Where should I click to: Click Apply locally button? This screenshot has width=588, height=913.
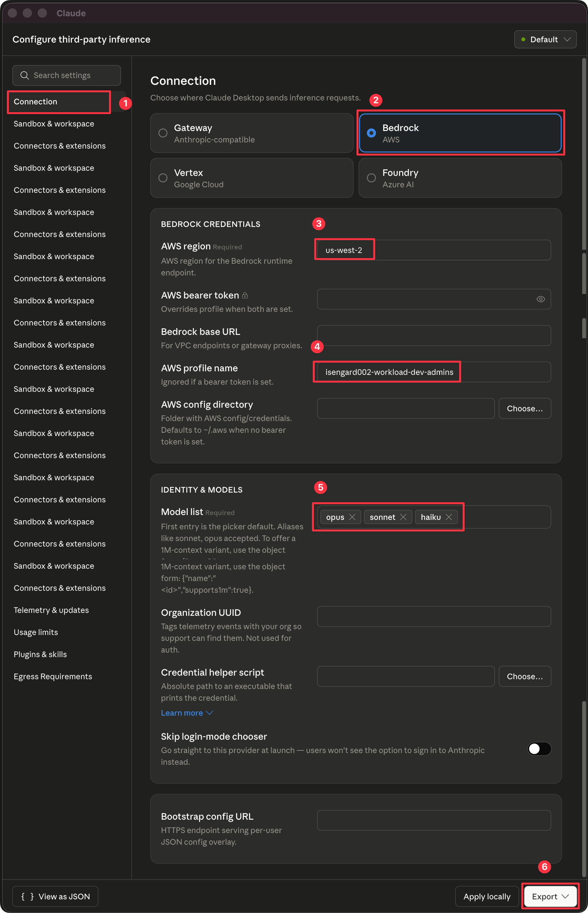[487, 896]
